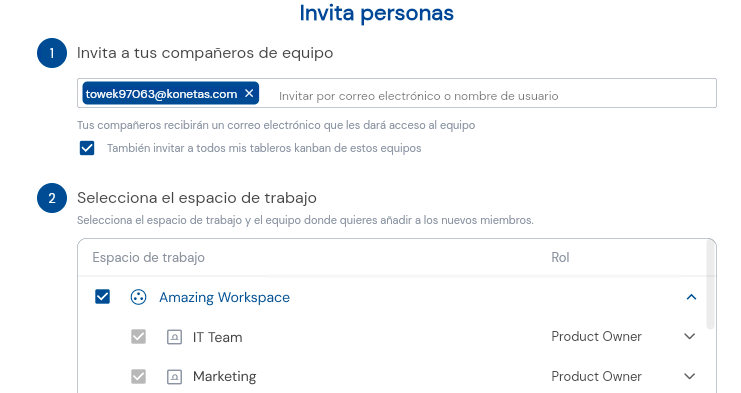
Task: Click the IT Team board icon
Action: [174, 337]
